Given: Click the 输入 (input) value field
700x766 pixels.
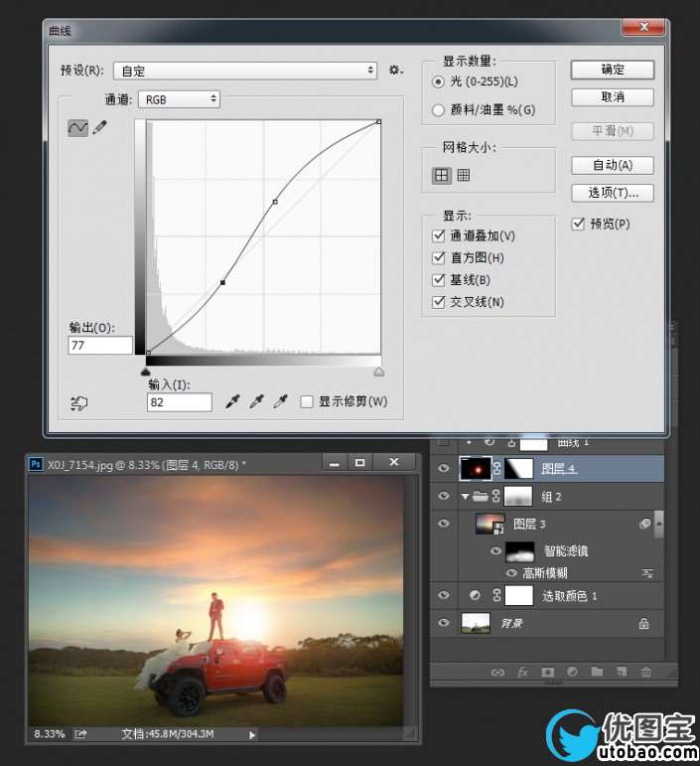Looking at the screenshot, I should click(180, 402).
